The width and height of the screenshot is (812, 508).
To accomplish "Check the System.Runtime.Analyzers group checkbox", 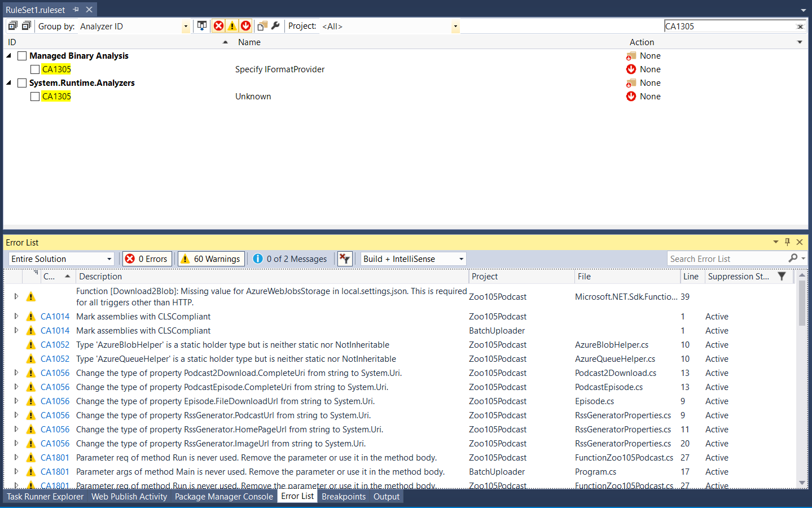I will [x=22, y=83].
